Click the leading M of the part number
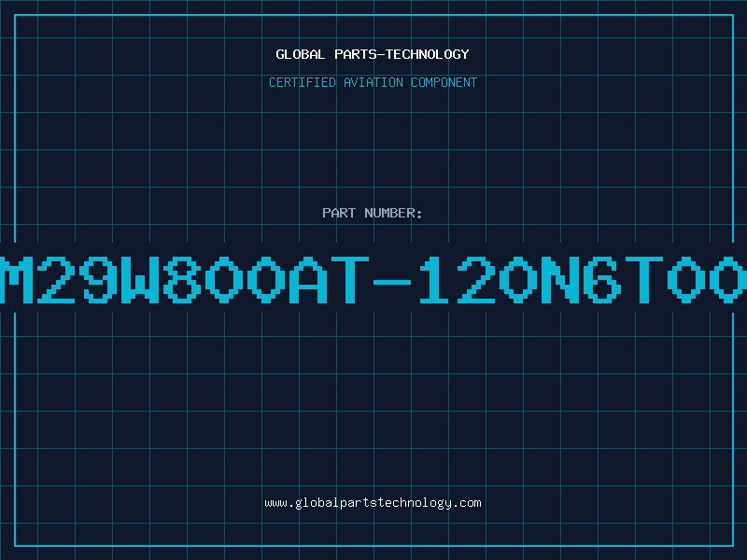 [x=16, y=280]
